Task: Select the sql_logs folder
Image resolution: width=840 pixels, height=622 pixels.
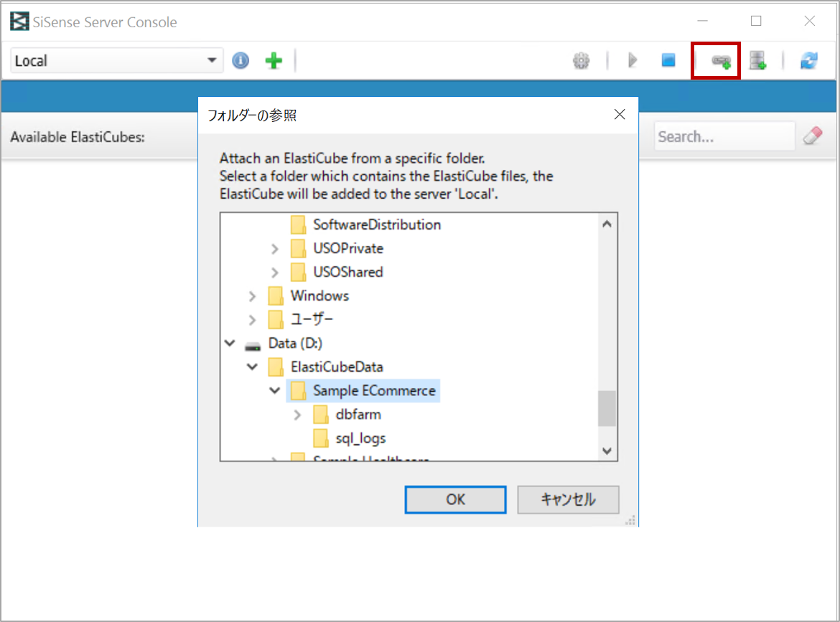Action: [360, 438]
